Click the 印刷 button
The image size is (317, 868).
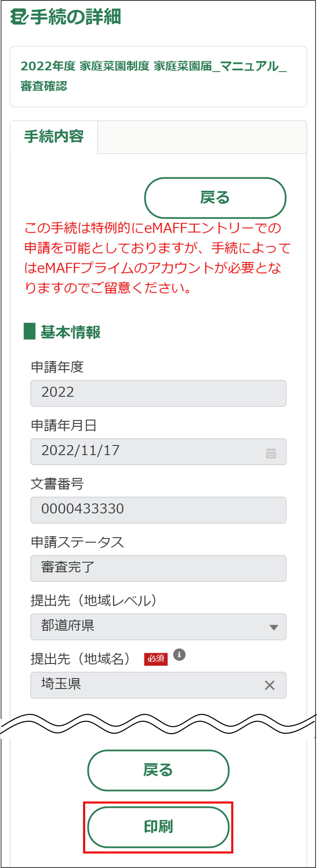click(x=158, y=827)
